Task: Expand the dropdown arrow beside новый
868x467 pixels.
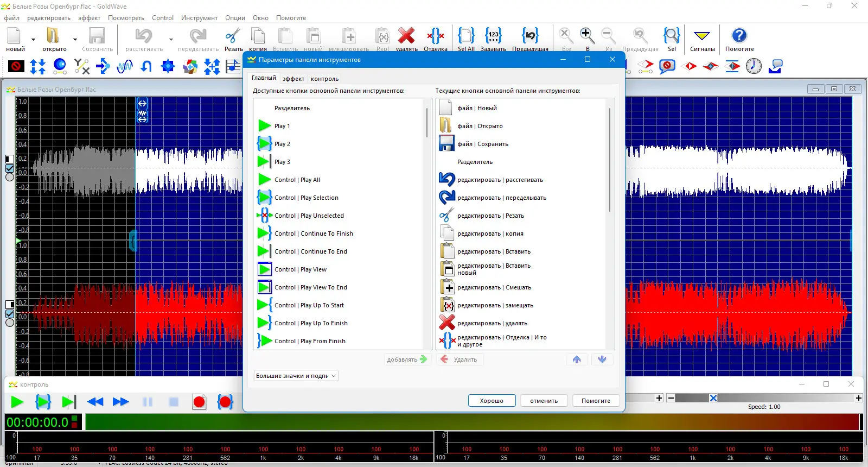Action: (33, 40)
